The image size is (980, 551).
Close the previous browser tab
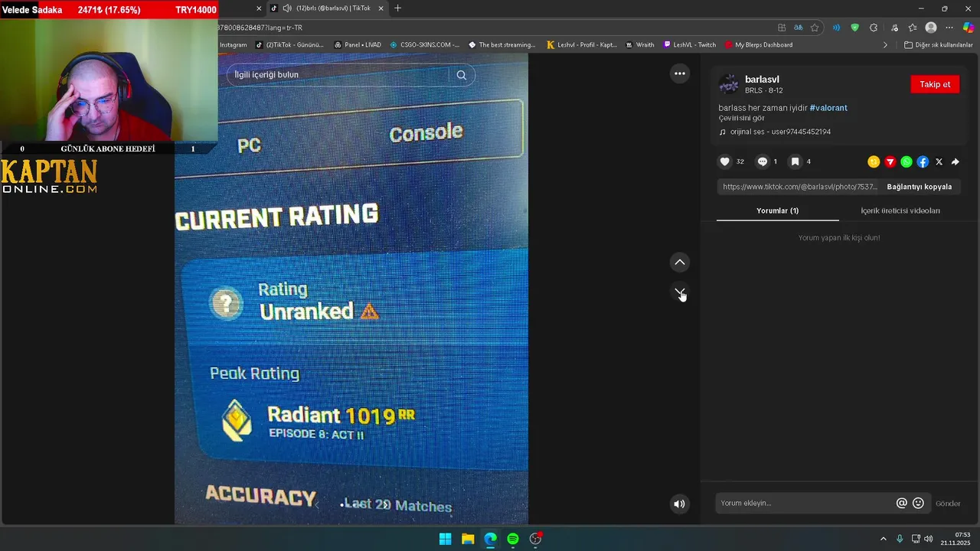tap(259, 8)
